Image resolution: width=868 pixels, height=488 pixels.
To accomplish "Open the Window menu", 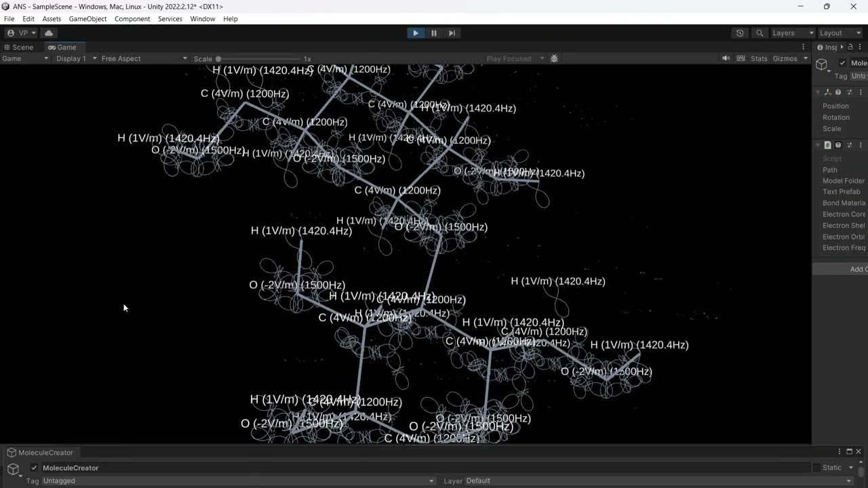I will (x=202, y=19).
